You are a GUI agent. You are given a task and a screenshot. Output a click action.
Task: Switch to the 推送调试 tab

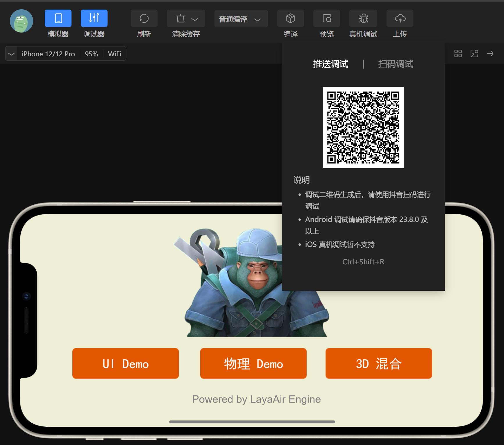point(330,64)
